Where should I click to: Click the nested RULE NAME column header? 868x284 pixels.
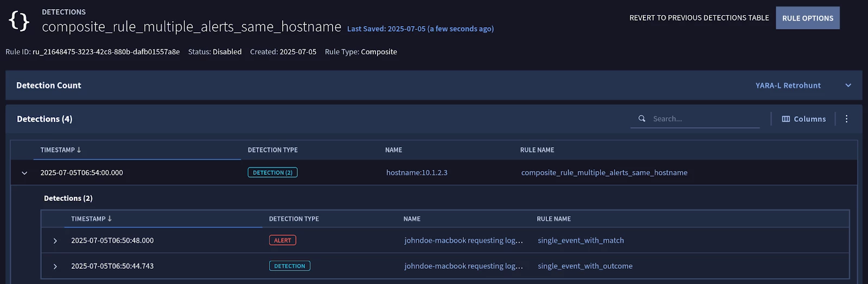click(554, 219)
